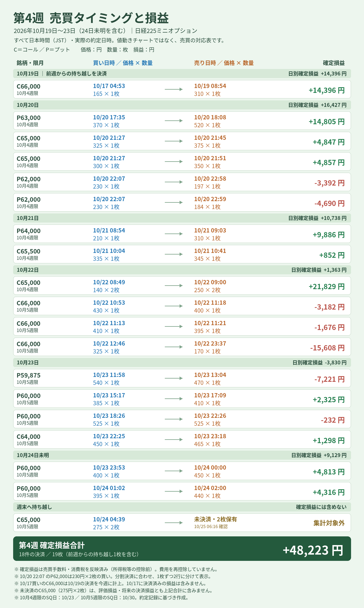Viewport: 364px width, 608px height.
Task: Click the 買い日時 column header
Action: coord(123,63)
